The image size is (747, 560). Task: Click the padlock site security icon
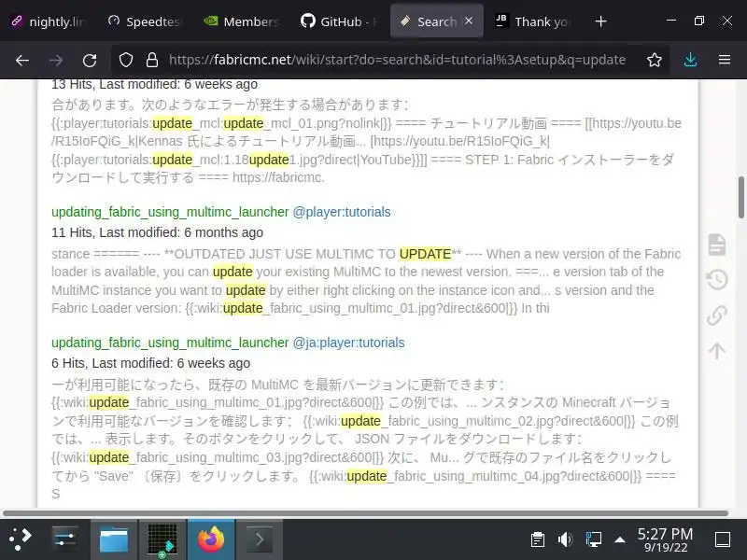pos(152,60)
